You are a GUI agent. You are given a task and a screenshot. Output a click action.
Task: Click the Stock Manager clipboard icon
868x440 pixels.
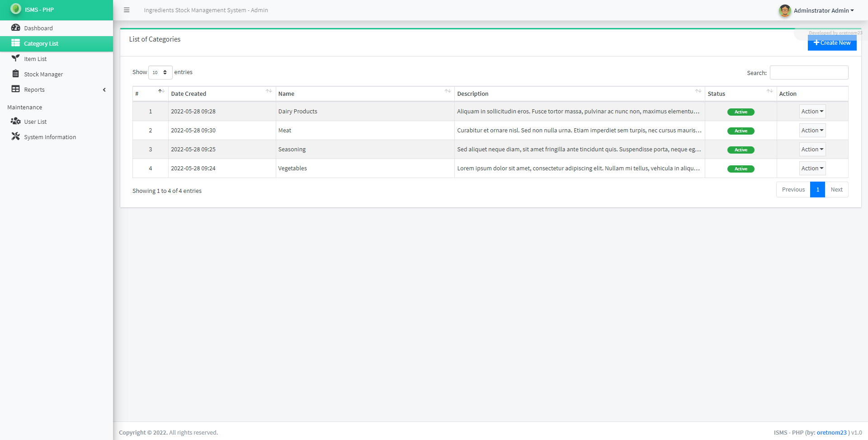click(16, 74)
